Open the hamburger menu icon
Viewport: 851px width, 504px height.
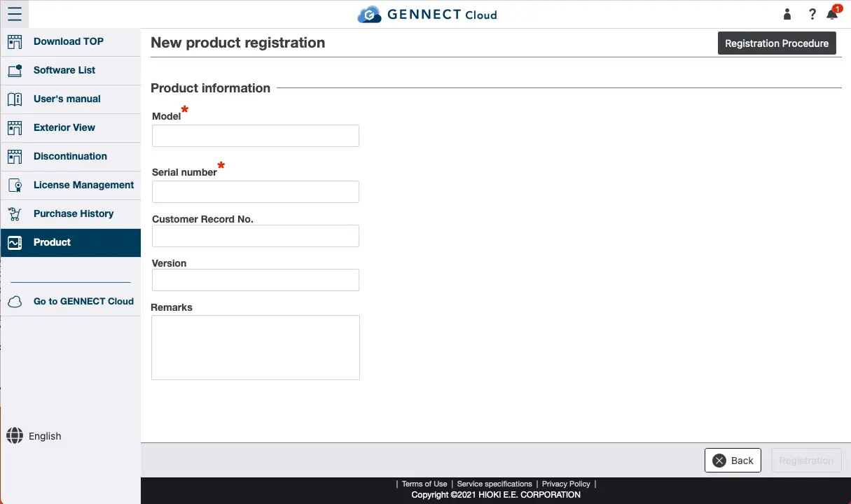click(x=15, y=14)
